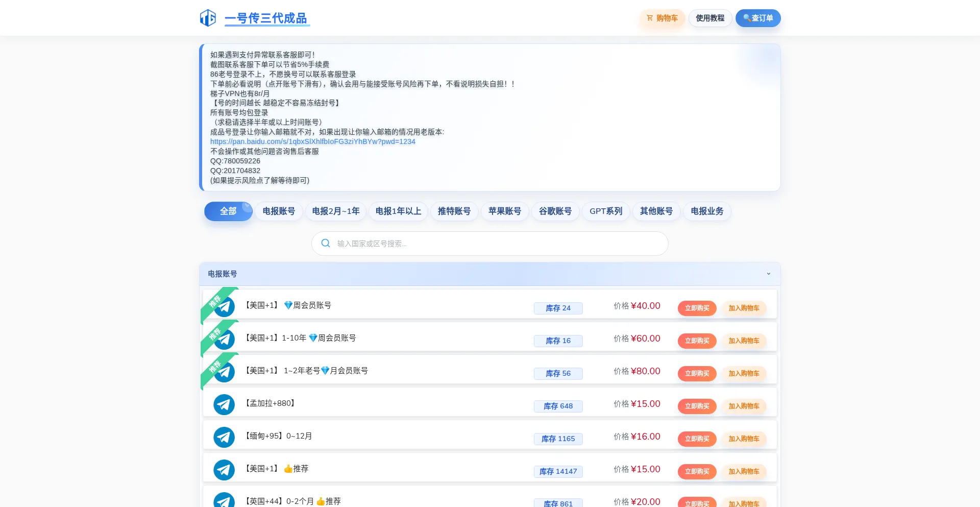Buy now the 孟加拉+880 account
This screenshot has height=507, width=980.
pos(697,406)
